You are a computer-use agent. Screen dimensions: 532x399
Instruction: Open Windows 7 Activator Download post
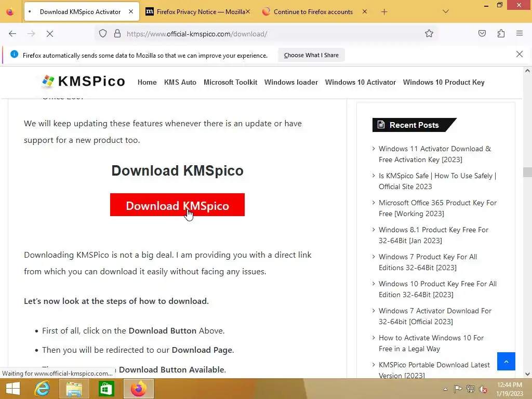tap(435, 316)
